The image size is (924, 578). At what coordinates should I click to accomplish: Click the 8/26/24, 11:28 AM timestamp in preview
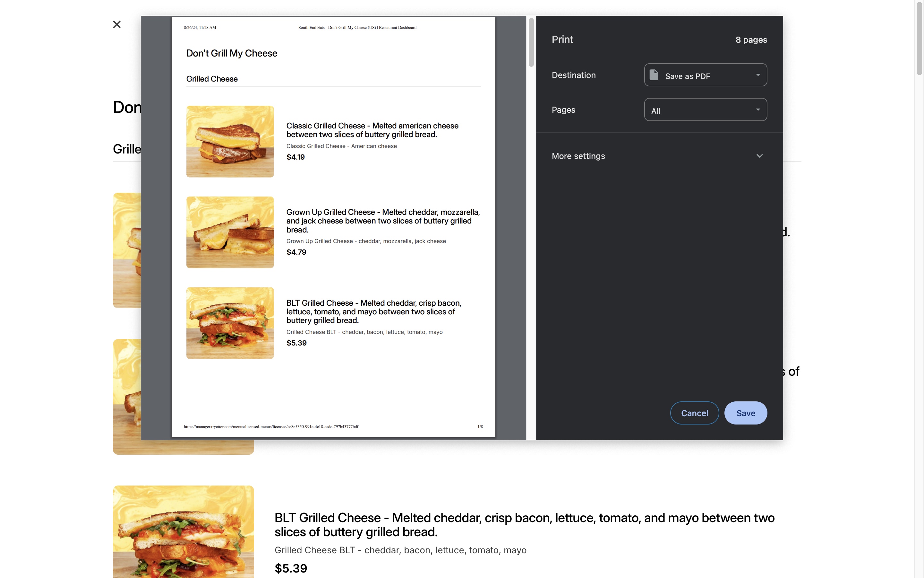pos(200,28)
